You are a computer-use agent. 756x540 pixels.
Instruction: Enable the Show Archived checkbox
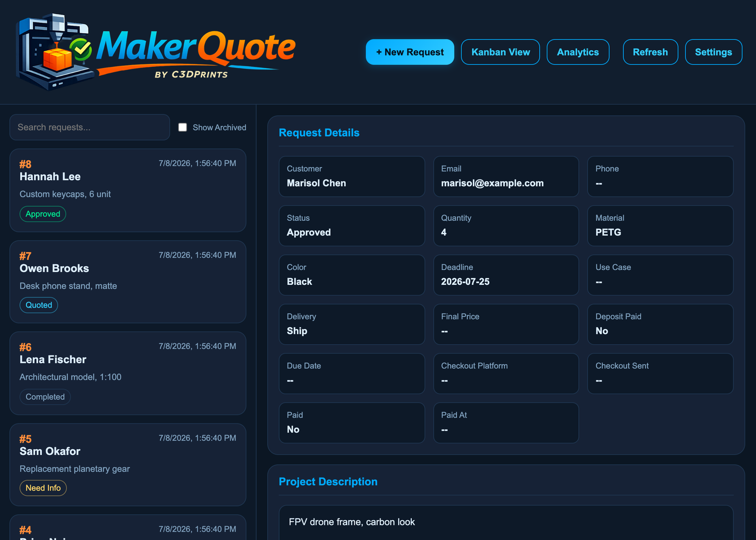coord(182,128)
